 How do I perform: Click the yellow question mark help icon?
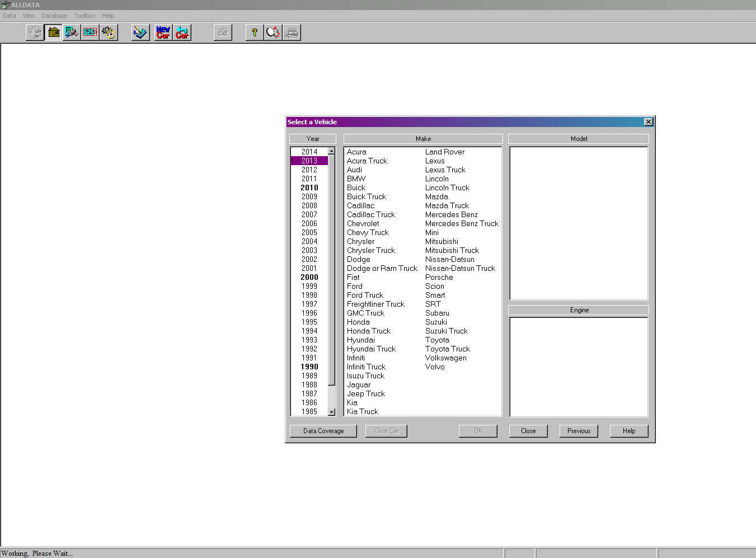click(x=255, y=32)
